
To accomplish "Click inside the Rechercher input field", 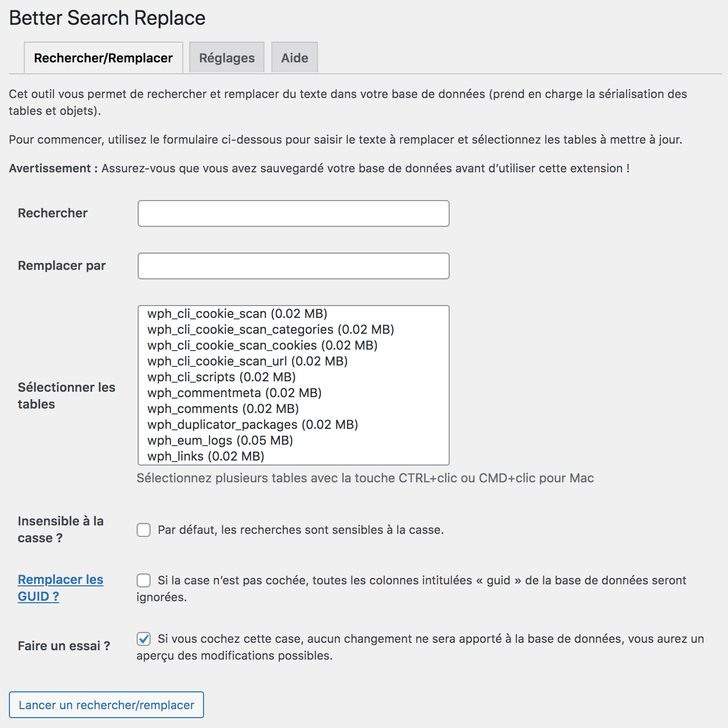I will tap(293, 213).
